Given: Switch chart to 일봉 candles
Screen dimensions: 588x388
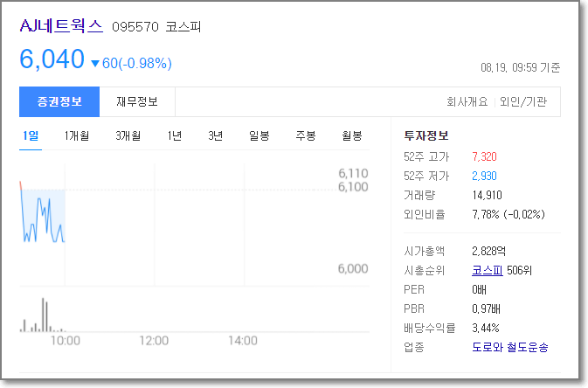Looking at the screenshot, I should (x=259, y=135).
